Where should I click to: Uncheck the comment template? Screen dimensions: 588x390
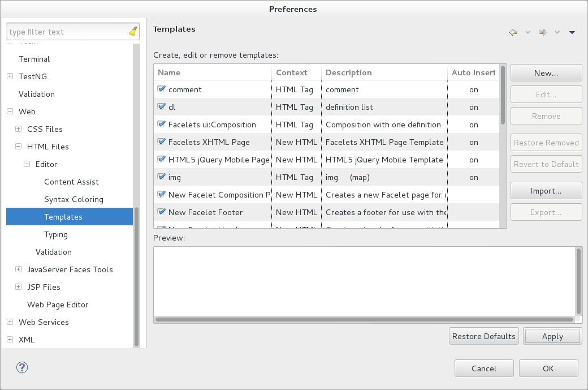pyautogui.click(x=161, y=89)
